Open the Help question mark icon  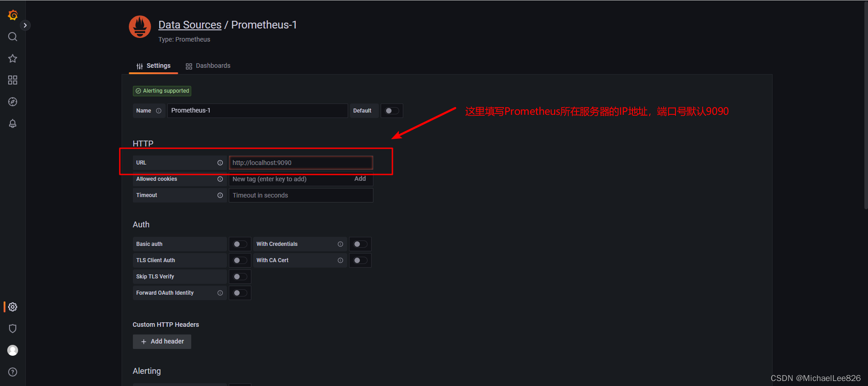coord(13,372)
